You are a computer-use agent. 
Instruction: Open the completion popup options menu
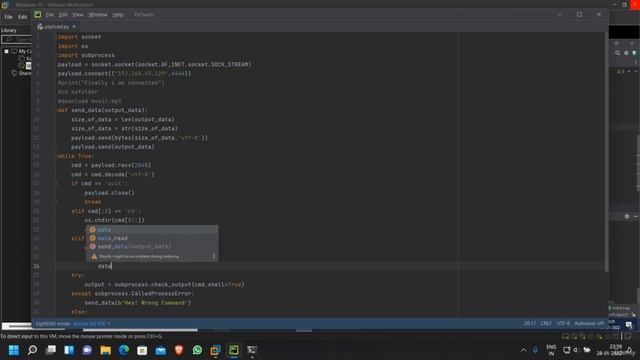[213, 256]
